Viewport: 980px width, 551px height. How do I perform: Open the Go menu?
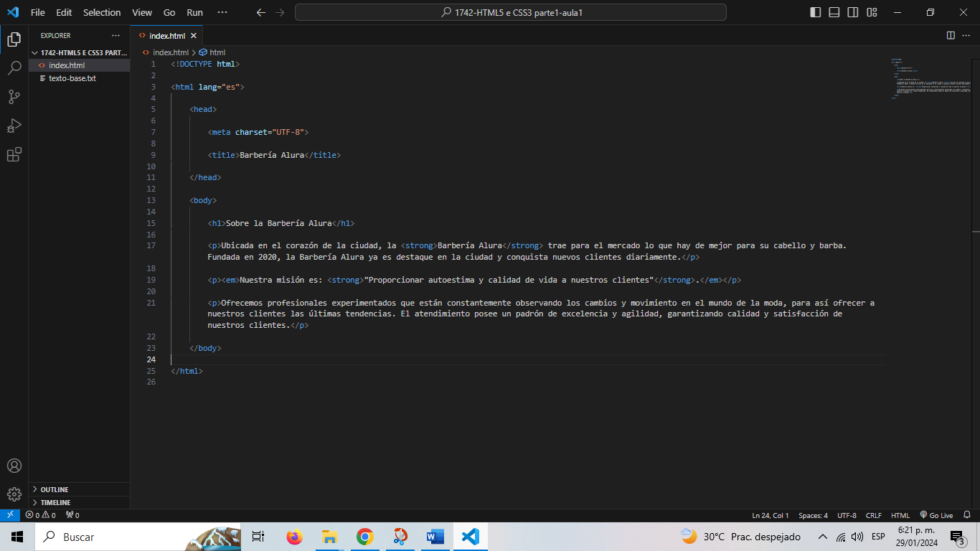[x=169, y=12]
